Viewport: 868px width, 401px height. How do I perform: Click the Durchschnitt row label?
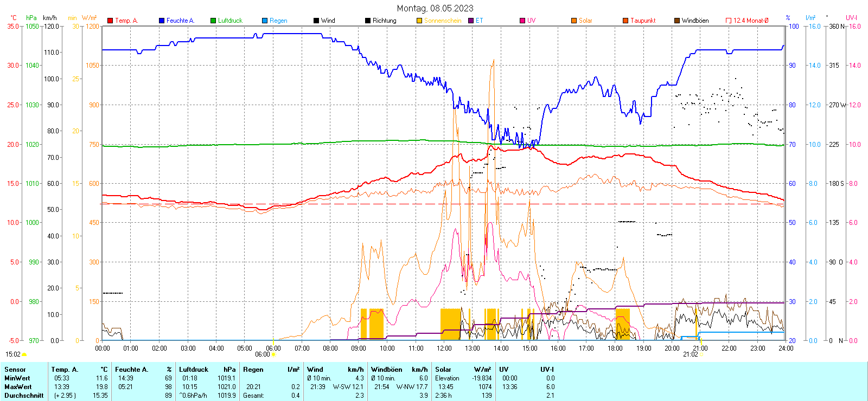point(24,396)
